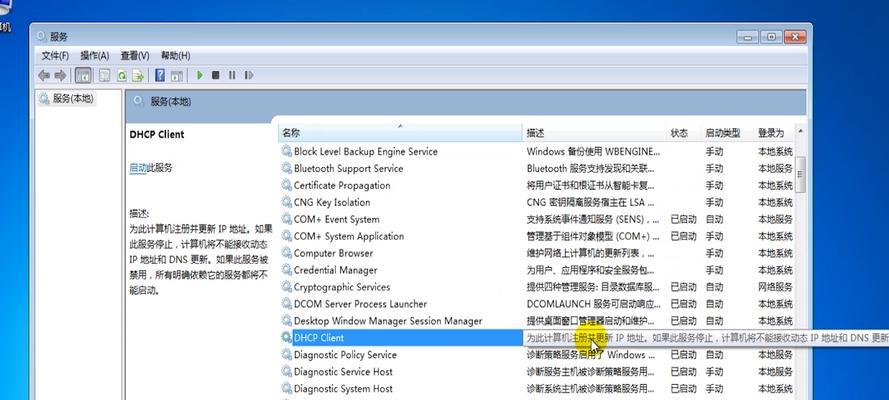Click the services list scrollbar thumb
The image size is (889, 400).
pos(801,174)
